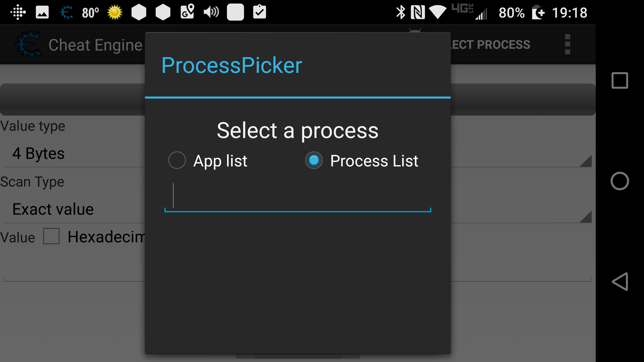Select the App list radio button
Viewport: 644px width, 362px height.
tap(177, 160)
